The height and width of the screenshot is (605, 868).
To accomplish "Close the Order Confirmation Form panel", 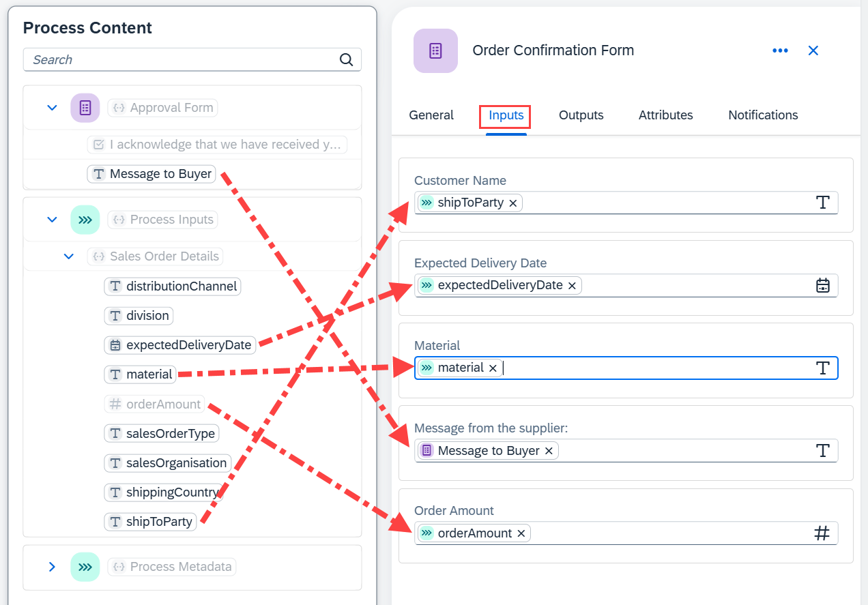I will pos(813,50).
